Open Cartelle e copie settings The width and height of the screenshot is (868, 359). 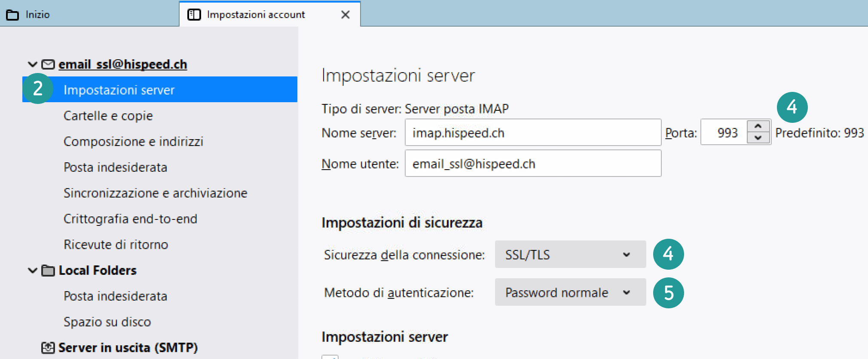coord(108,116)
